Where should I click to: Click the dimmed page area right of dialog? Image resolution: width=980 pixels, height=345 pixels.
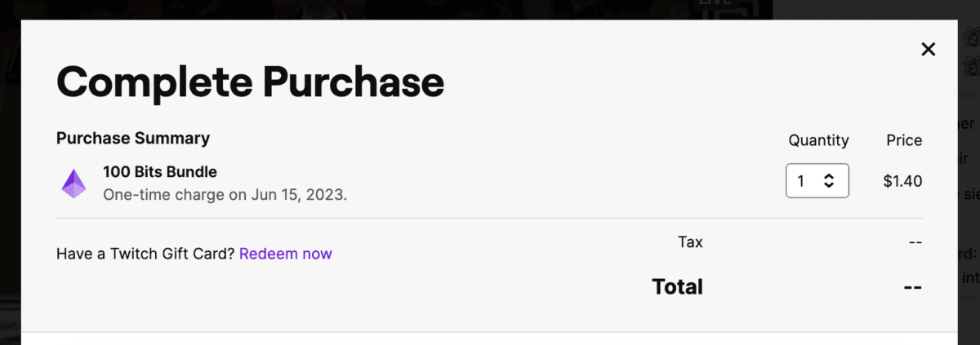(969, 179)
